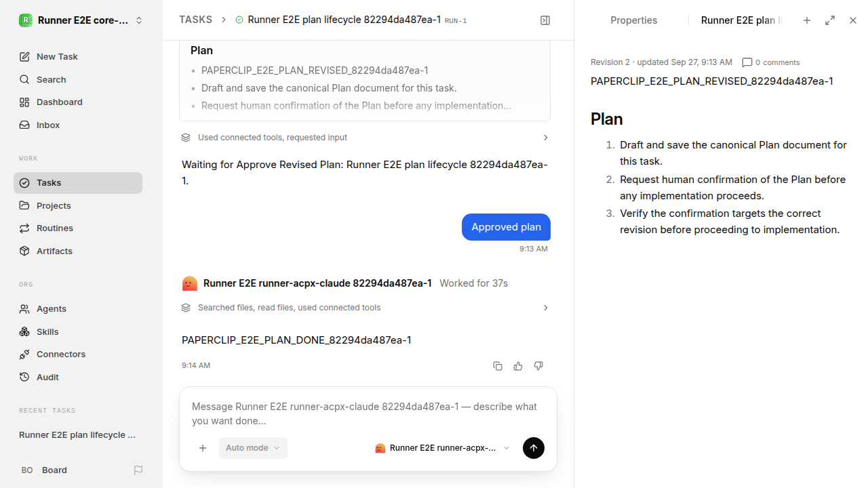
Task: Click the TASKS breadcrumb link
Action: tap(195, 20)
